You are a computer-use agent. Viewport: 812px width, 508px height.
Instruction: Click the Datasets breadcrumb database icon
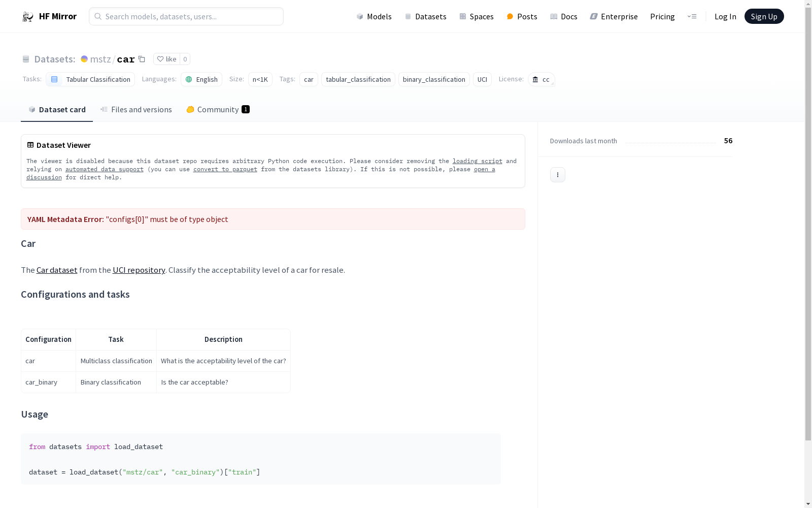[26, 59]
